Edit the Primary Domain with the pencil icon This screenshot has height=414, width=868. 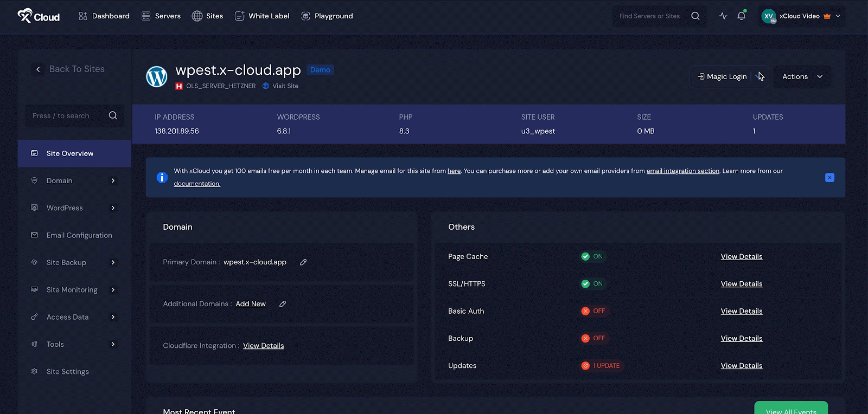click(x=303, y=262)
